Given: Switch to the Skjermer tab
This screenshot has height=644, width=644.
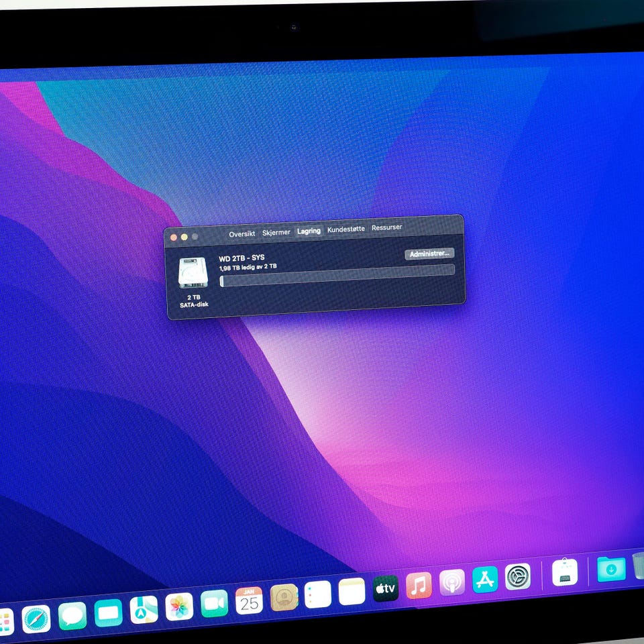Looking at the screenshot, I should pos(276,232).
